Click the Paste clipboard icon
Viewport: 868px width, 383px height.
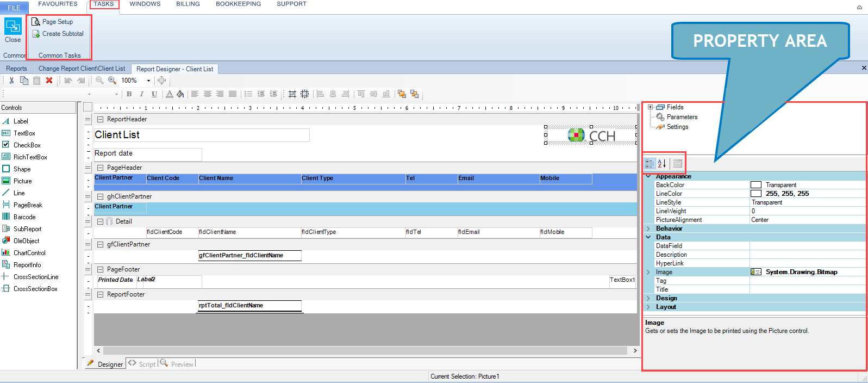tap(36, 81)
